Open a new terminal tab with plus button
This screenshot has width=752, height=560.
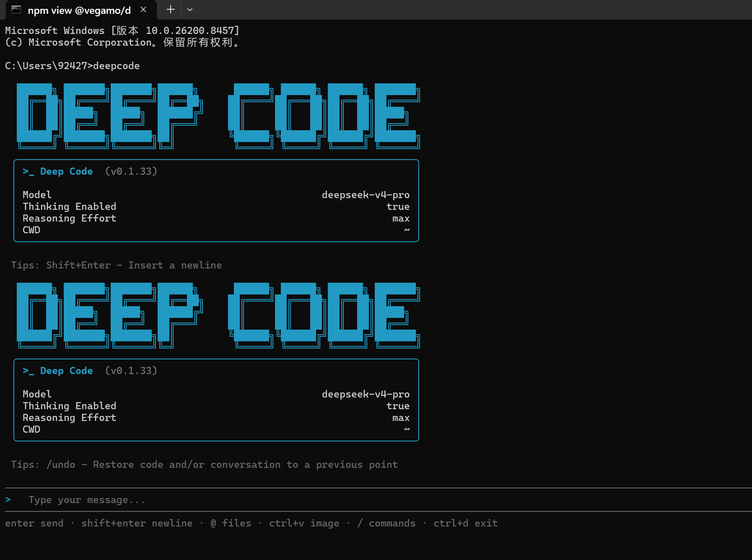coord(170,10)
